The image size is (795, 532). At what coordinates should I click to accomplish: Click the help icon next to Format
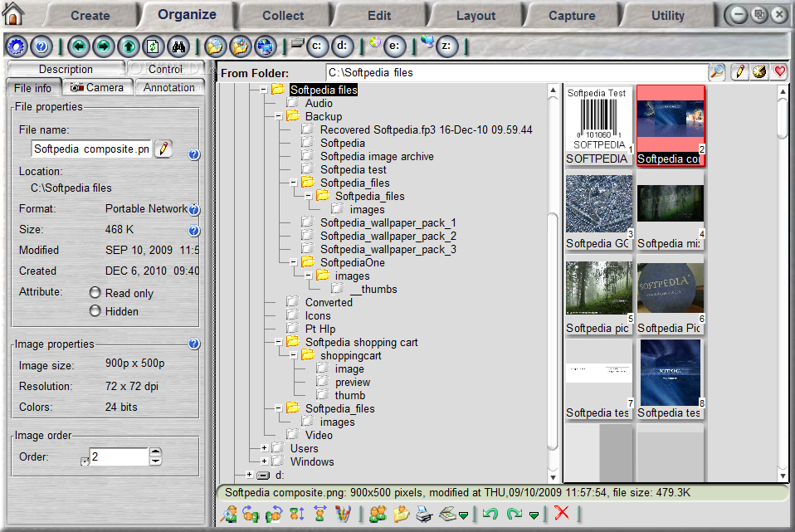point(193,209)
